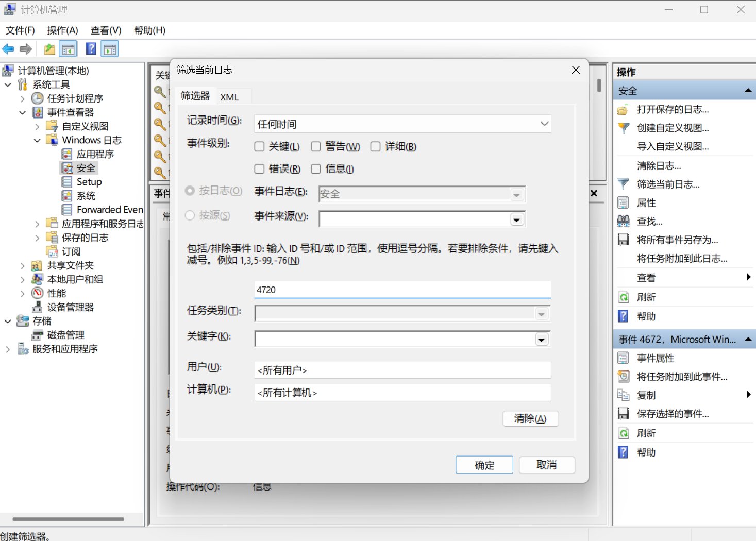Open 任务计划程序 in the tree

(75, 98)
